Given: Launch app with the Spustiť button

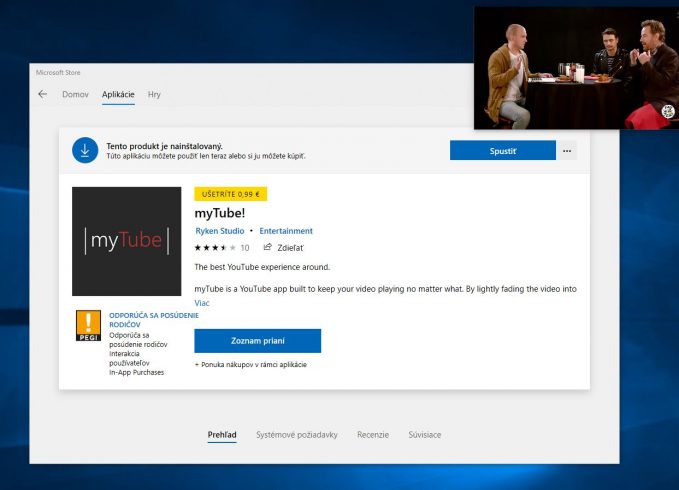Looking at the screenshot, I should tap(503, 151).
